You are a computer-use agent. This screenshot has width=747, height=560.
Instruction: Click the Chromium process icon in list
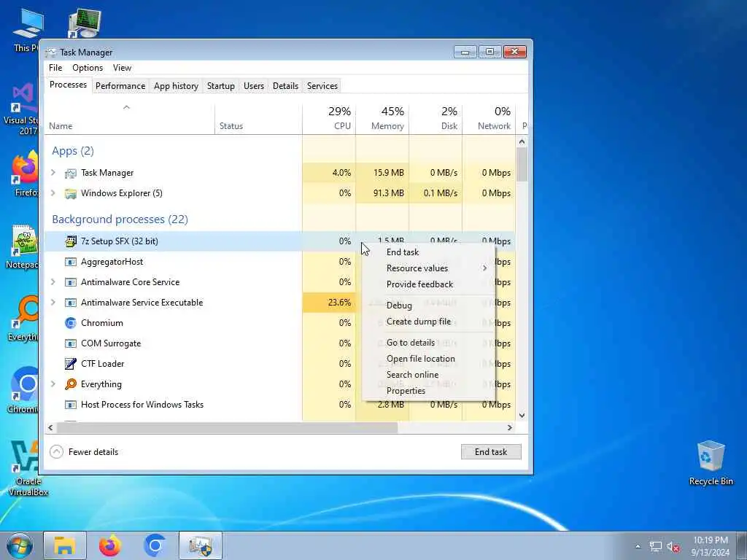point(71,323)
